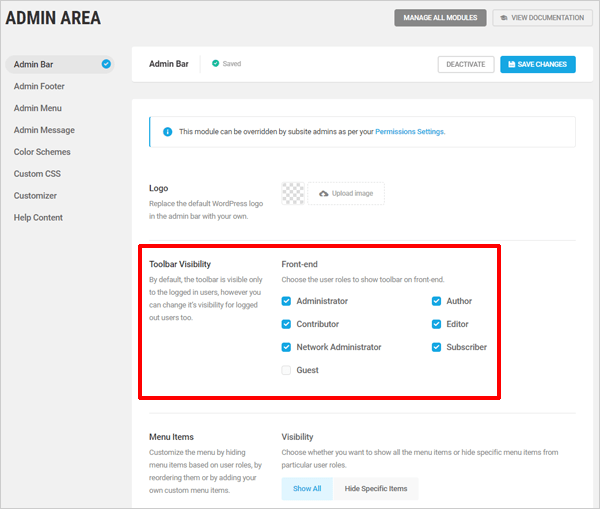Click the info icon in the notice box

click(x=168, y=132)
